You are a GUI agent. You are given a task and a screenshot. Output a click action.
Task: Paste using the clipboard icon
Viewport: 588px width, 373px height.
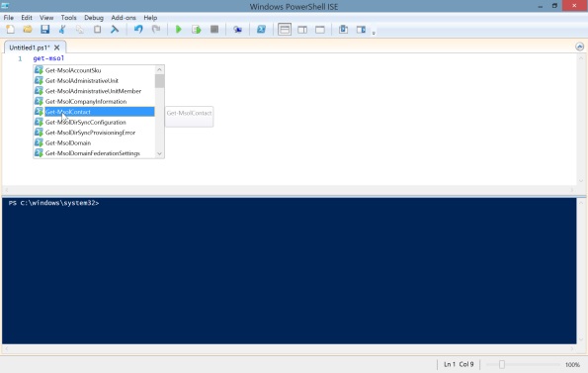pyautogui.click(x=97, y=30)
